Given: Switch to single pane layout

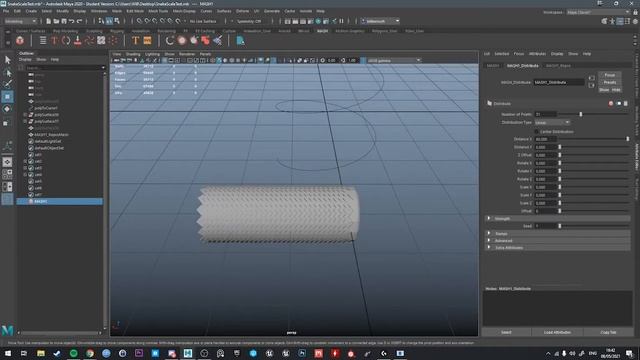Looking at the screenshot, I should pyautogui.click(x=7, y=162).
